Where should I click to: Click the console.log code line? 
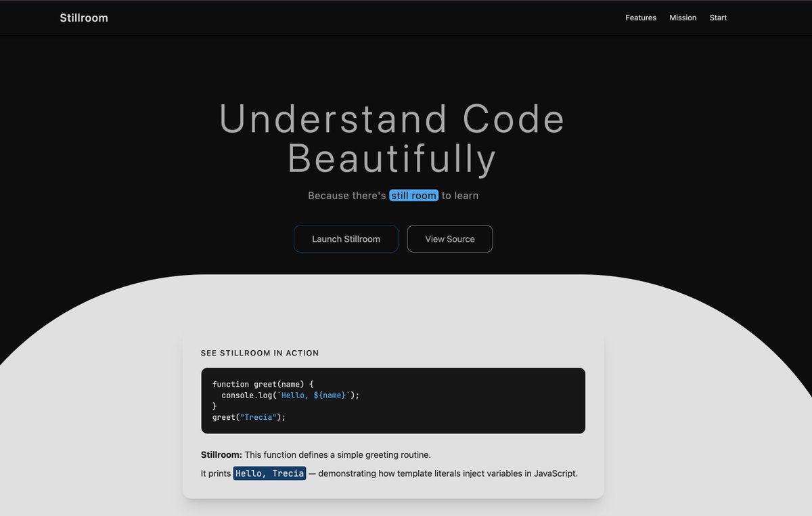(x=290, y=395)
